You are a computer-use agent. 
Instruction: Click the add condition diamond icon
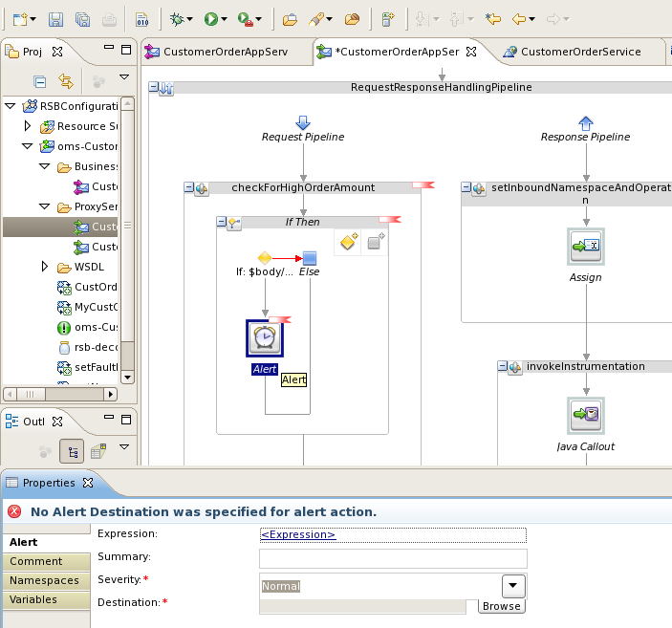tap(348, 242)
